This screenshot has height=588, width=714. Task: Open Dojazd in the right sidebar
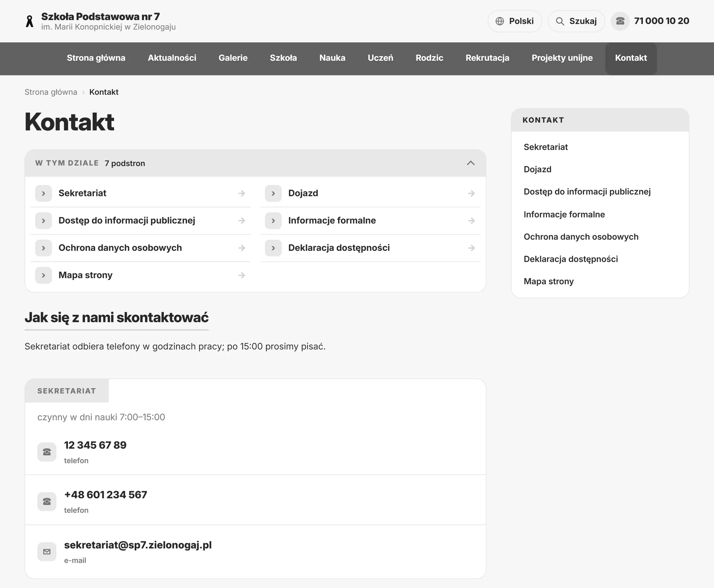[x=537, y=169]
